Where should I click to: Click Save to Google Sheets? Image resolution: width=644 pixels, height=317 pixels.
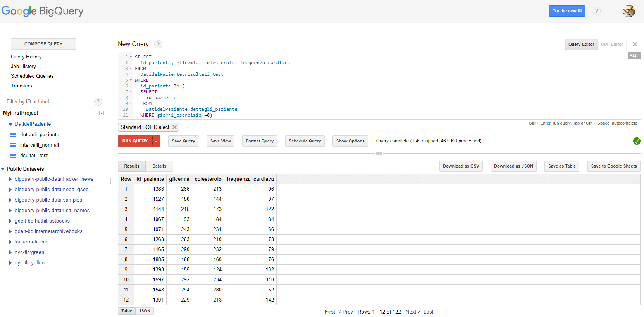pyautogui.click(x=614, y=166)
